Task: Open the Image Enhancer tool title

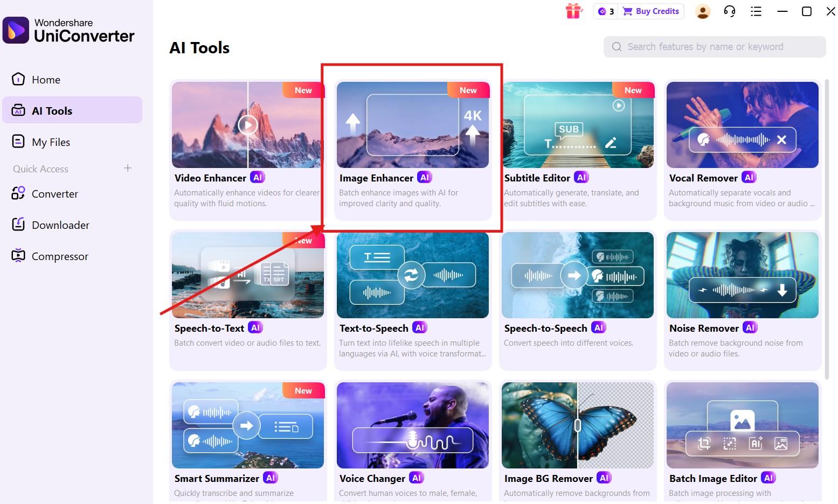Action: click(x=376, y=178)
